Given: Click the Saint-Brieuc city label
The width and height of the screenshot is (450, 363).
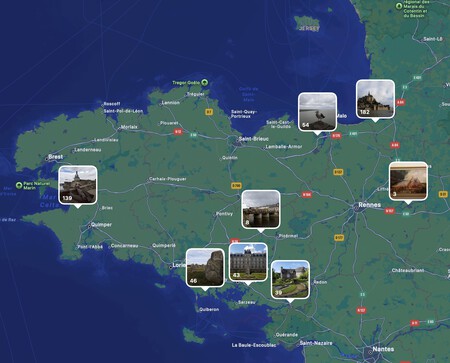Looking at the screenshot, I should point(254,139).
